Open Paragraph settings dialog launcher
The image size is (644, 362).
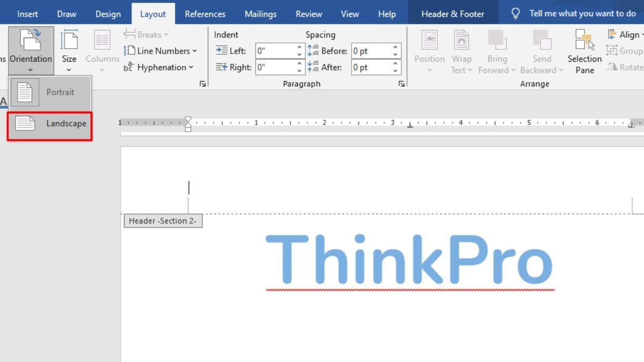[401, 84]
